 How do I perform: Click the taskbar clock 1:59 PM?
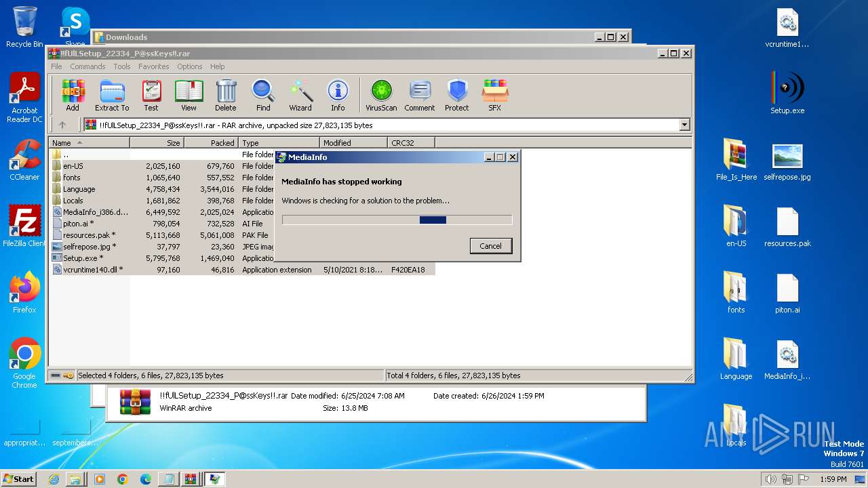[833, 479]
